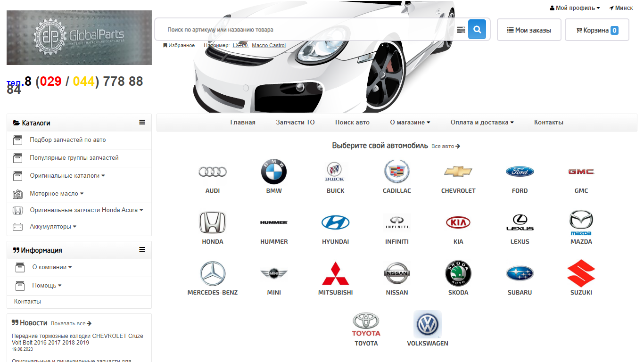The image size is (644, 362).
Task: Choose the Mitsubishi diamonds logo
Action: coord(335,273)
